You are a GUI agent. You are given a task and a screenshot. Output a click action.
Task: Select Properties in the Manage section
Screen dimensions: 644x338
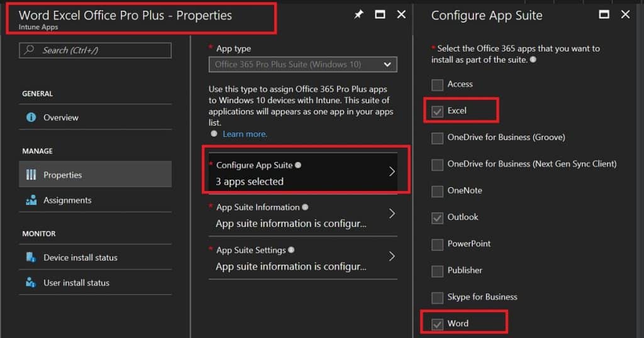96,174
